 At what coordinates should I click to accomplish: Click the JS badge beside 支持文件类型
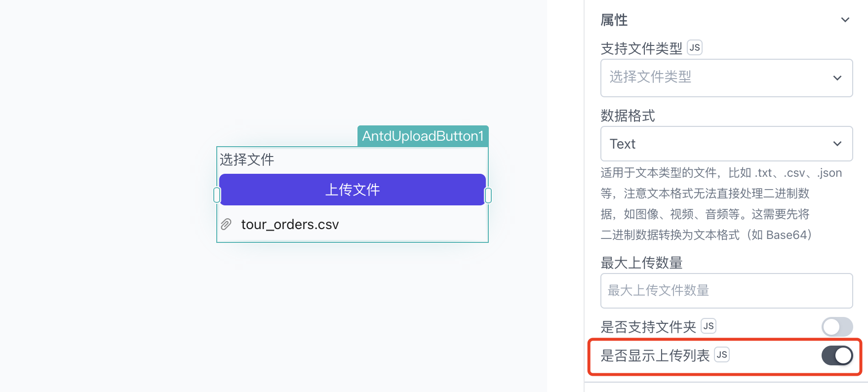click(695, 47)
